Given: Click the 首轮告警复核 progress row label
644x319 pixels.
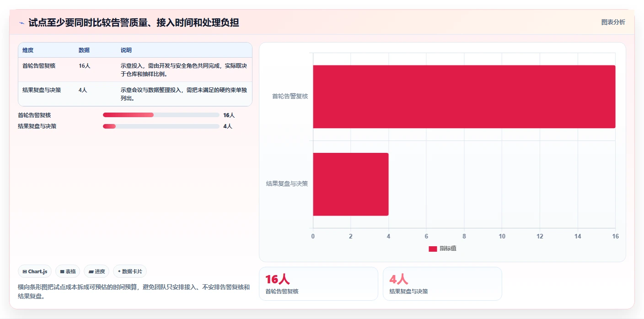Looking at the screenshot, I should pos(34,115).
